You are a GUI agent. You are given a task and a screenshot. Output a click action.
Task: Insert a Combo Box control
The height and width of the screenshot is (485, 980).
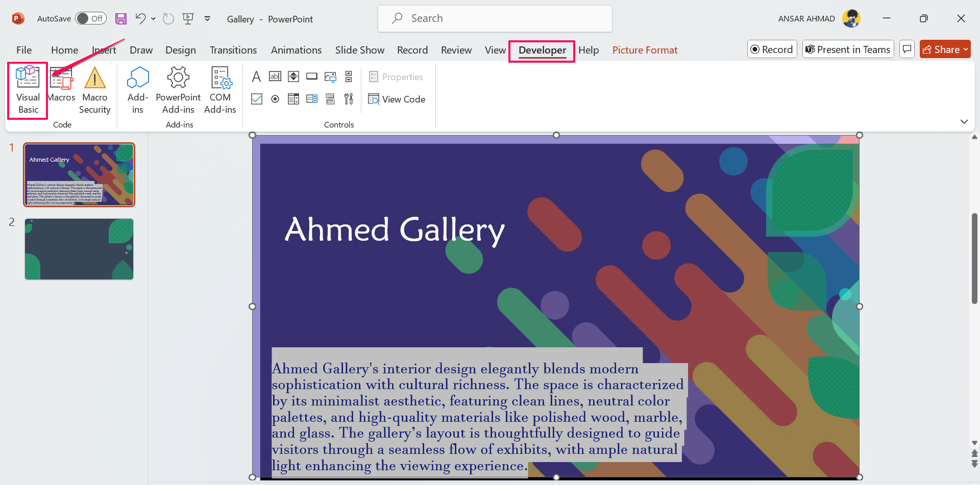point(312,99)
